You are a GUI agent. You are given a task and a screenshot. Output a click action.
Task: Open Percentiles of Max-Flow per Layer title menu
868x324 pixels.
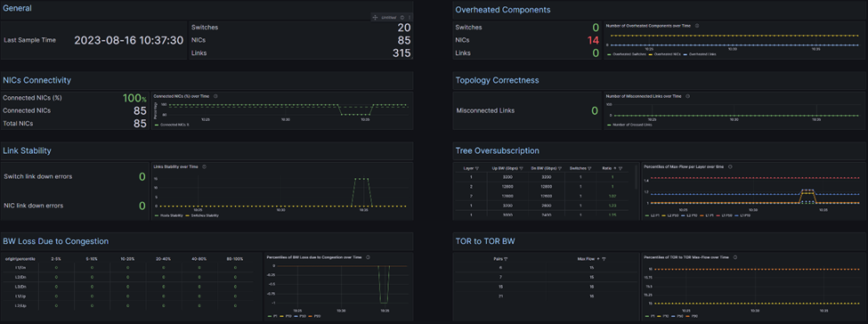click(684, 166)
